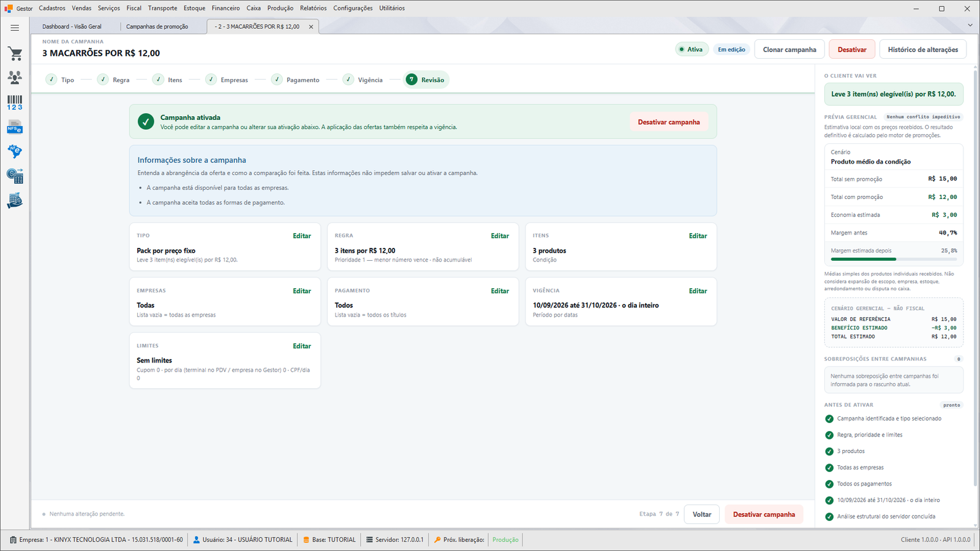Click Desativar campanha in green banner
This screenshot has width=980, height=551.
click(669, 122)
